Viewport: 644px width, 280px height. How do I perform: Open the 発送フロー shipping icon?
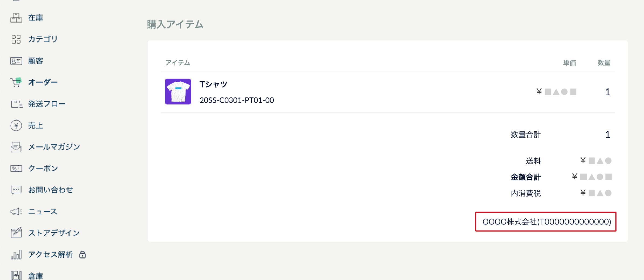[x=17, y=104]
